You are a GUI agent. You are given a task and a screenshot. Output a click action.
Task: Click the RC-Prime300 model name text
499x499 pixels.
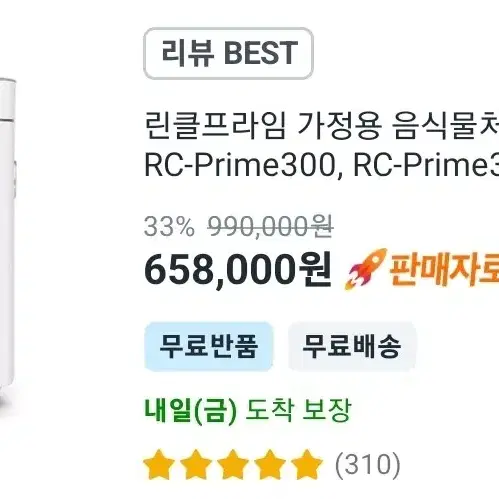tap(239, 165)
